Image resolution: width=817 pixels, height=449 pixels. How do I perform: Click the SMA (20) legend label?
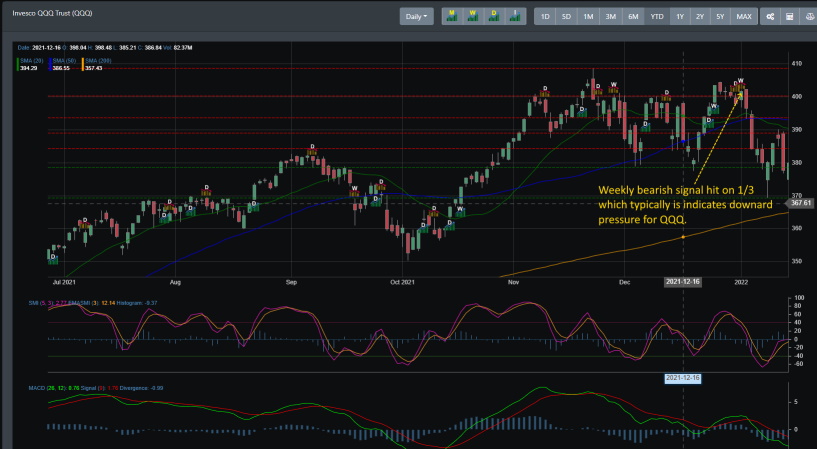(32, 61)
